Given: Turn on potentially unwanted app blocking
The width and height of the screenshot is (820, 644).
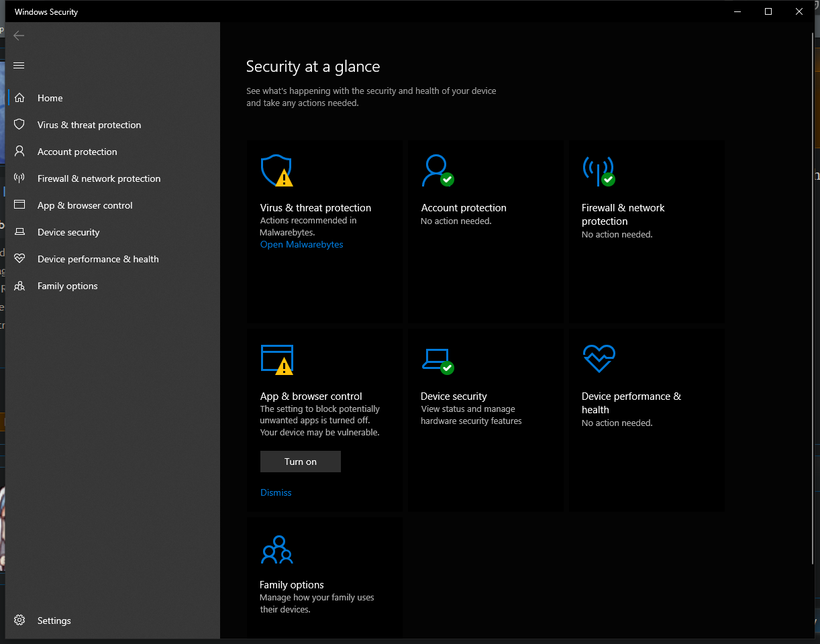Looking at the screenshot, I should tap(300, 462).
